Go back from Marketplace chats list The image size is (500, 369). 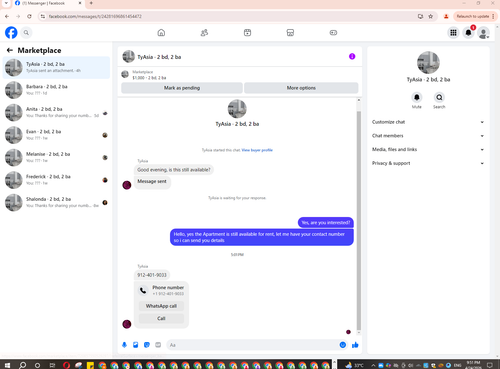coord(10,50)
